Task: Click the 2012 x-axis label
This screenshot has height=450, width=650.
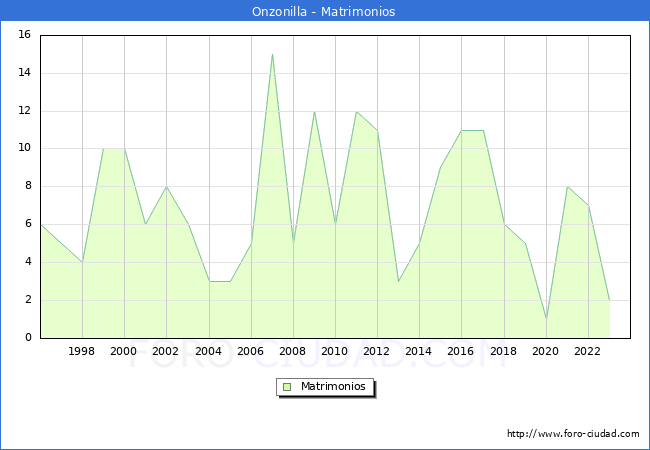Action: 376,351
